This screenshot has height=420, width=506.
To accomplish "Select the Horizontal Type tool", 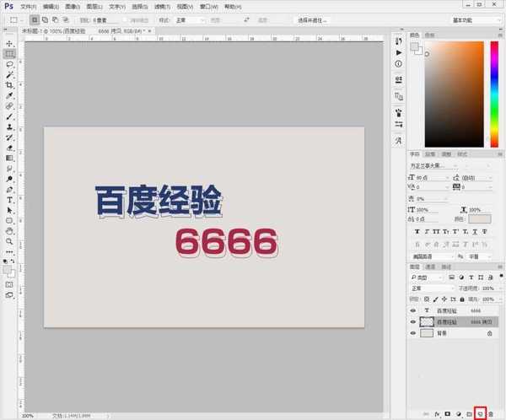I will 9,199.
